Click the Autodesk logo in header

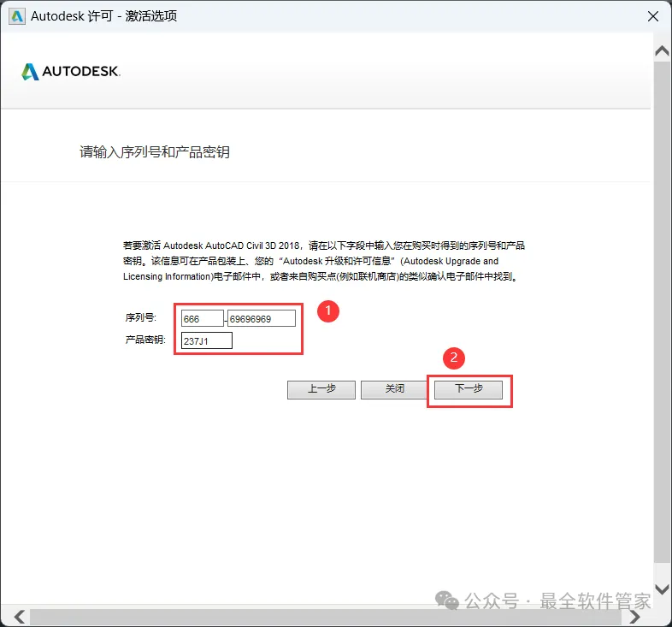(71, 72)
